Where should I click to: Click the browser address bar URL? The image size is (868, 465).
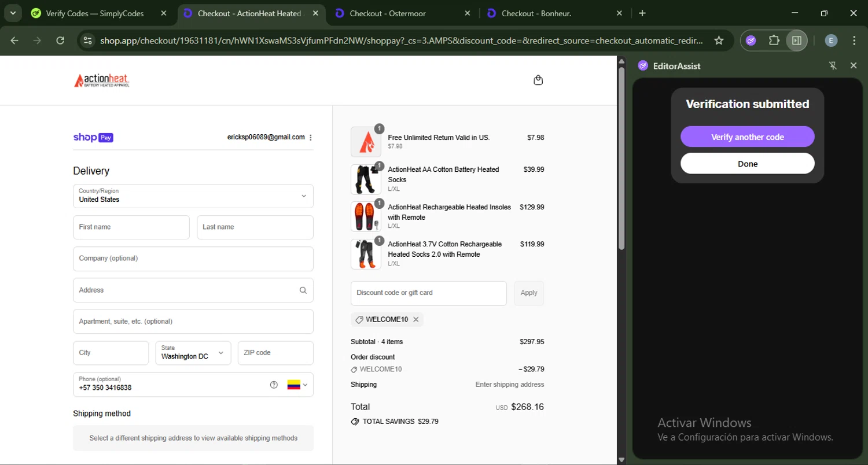click(x=402, y=40)
